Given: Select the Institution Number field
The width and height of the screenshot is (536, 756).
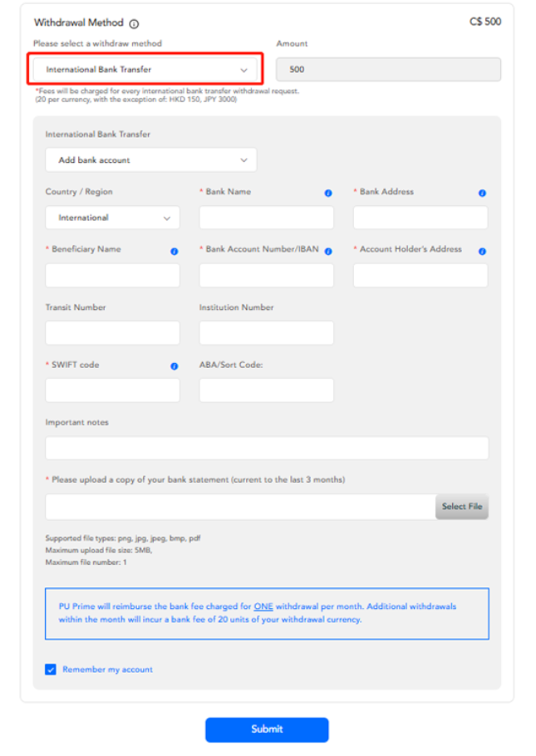Looking at the screenshot, I should click(266, 333).
